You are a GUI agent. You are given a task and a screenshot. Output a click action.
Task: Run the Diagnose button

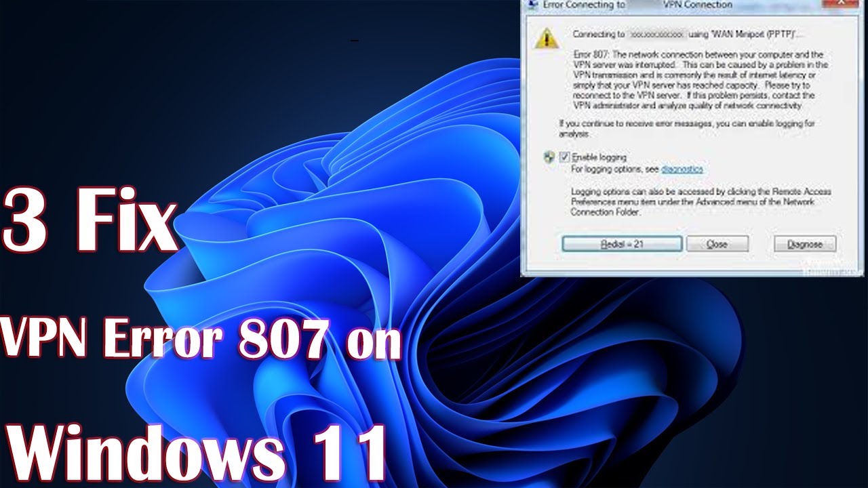tap(805, 244)
